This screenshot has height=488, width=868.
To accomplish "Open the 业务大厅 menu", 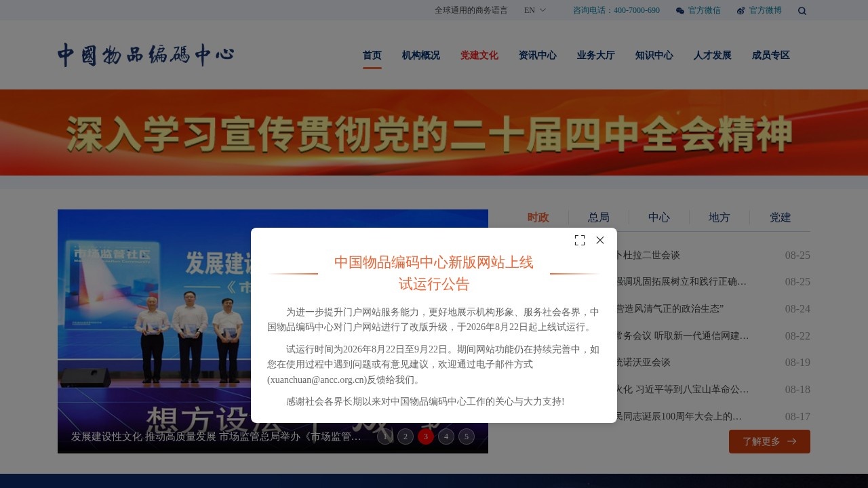I will point(596,56).
